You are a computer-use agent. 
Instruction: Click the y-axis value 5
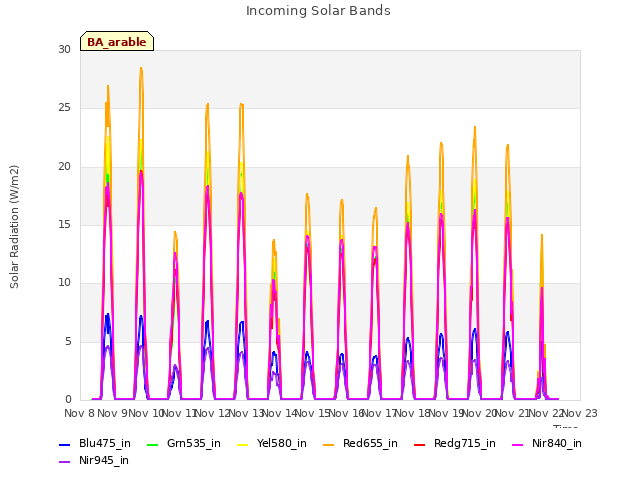point(68,341)
